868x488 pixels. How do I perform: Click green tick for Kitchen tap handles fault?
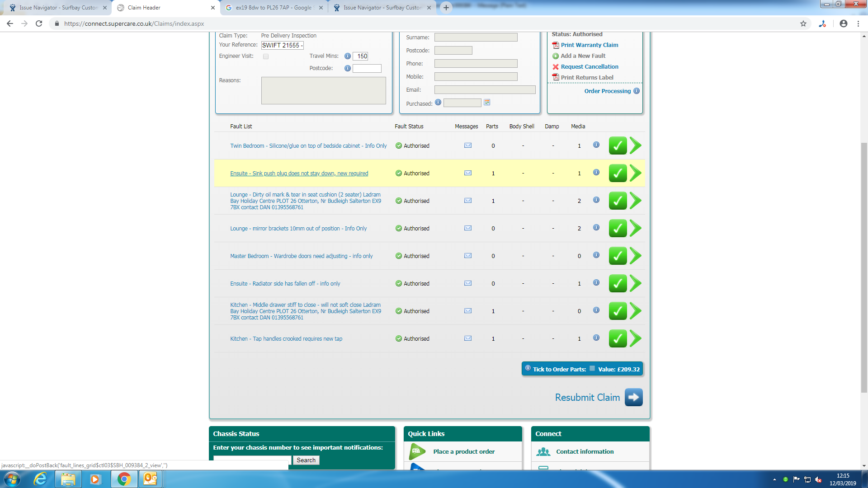(618, 338)
